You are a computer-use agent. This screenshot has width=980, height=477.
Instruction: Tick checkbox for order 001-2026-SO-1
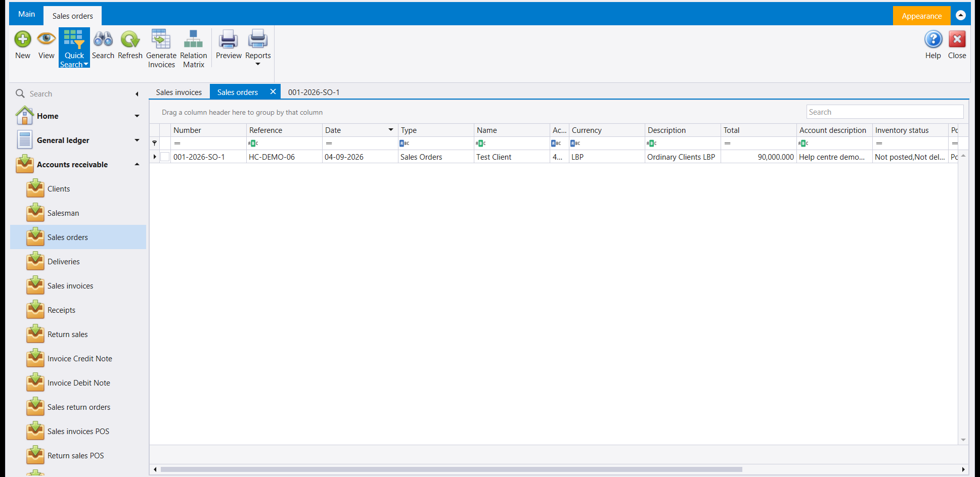coord(165,157)
